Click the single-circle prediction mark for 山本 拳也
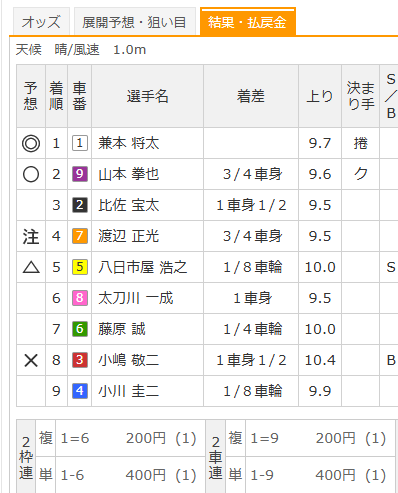Image resolution: width=398 pixels, height=493 pixels. [31, 174]
